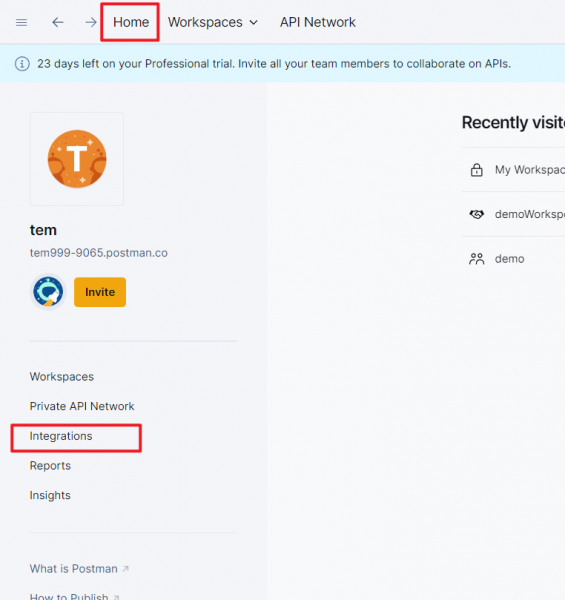Click the orange team avatar T

77,159
